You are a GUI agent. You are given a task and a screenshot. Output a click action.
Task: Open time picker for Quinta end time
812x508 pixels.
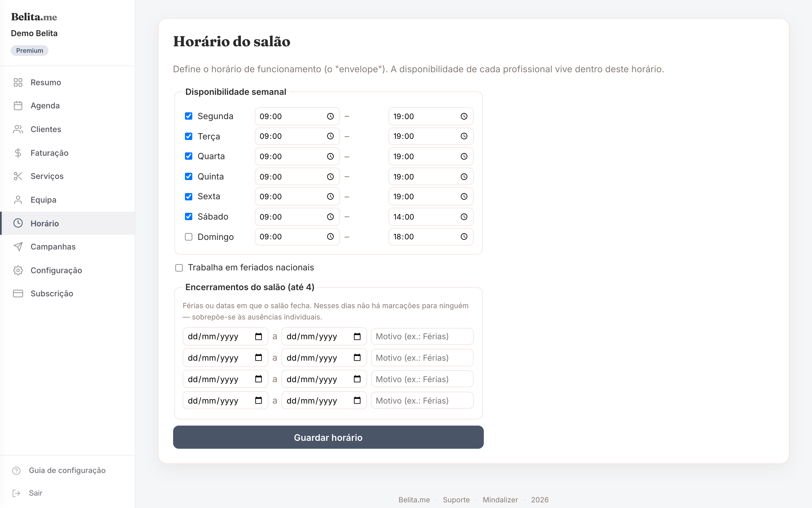click(464, 177)
